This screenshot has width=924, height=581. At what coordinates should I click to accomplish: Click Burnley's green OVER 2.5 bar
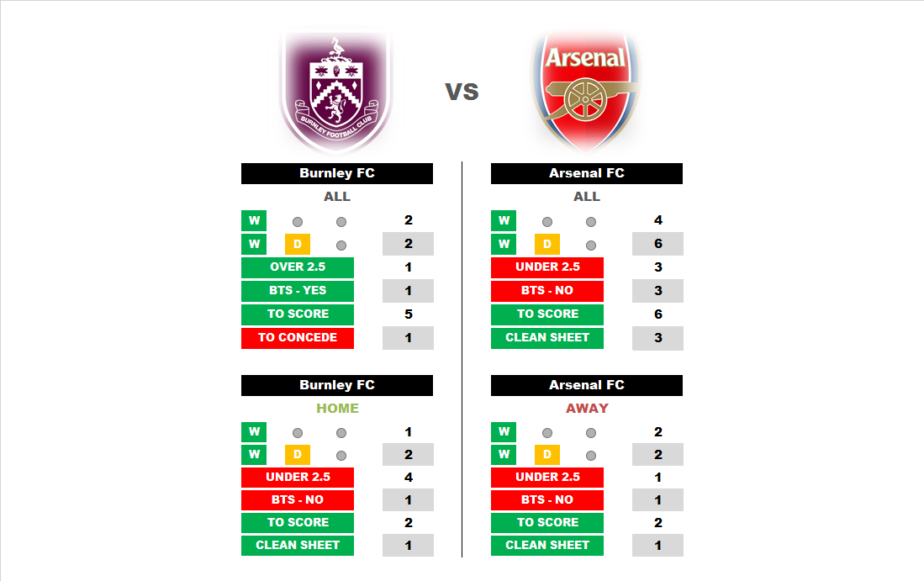pyautogui.click(x=298, y=267)
